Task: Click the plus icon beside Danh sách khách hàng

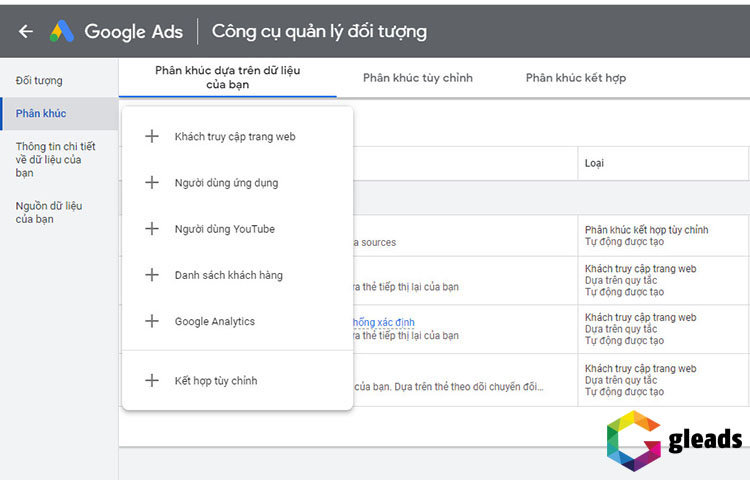Action: click(152, 275)
